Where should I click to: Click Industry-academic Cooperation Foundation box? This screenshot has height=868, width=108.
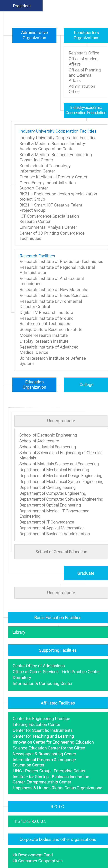(x=86, y=110)
